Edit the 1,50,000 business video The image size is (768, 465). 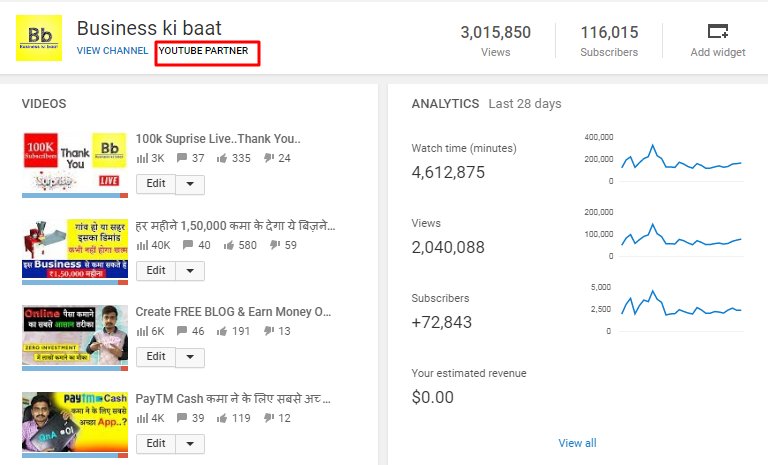pos(156,270)
